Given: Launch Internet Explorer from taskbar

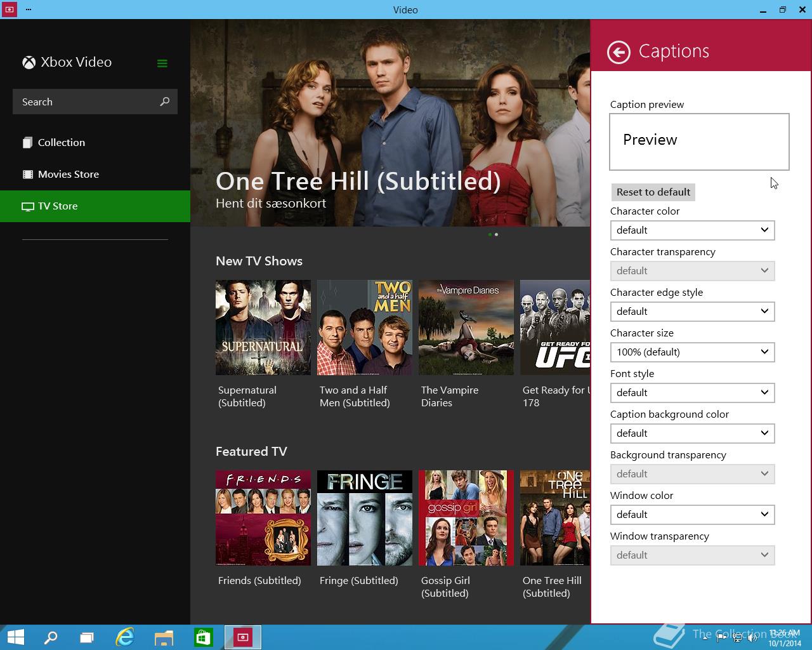Looking at the screenshot, I should 125,637.
